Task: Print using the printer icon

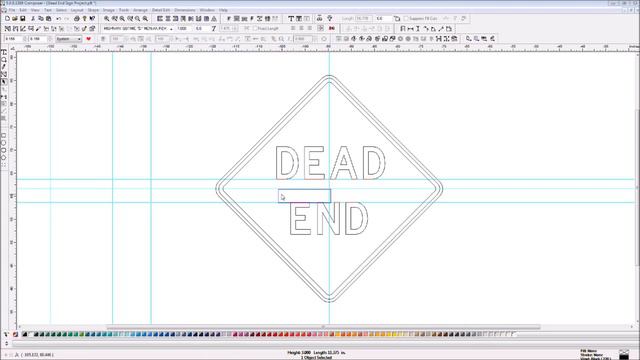Action: (76, 18)
